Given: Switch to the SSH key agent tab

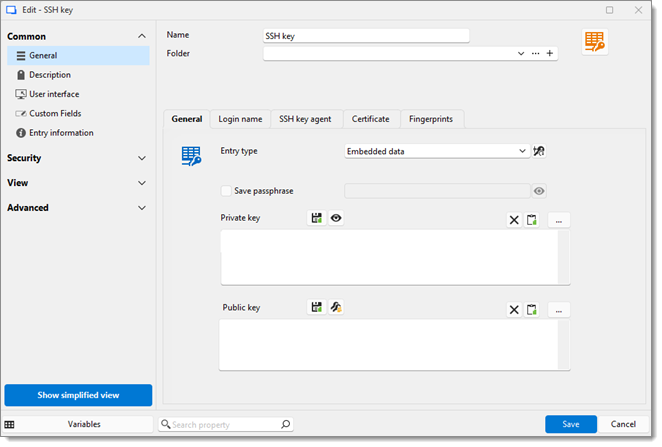Looking at the screenshot, I should coord(306,119).
